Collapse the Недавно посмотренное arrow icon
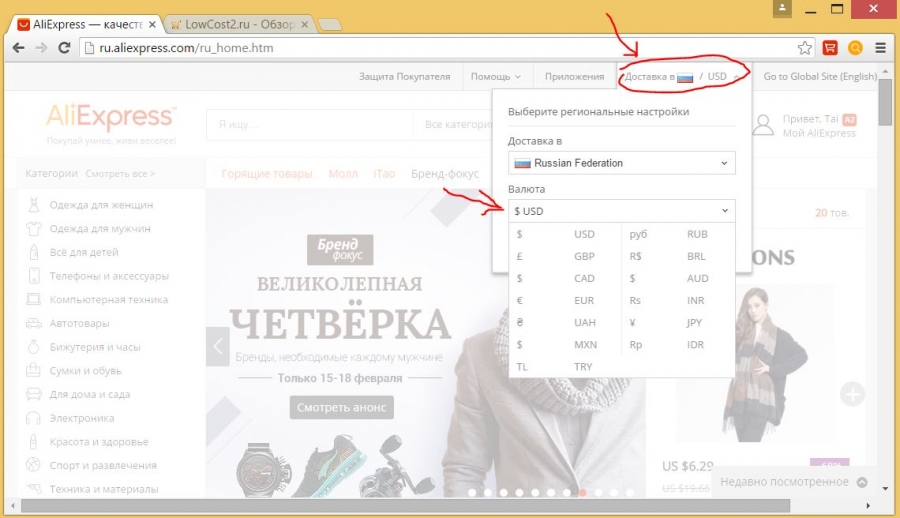 click(862, 482)
